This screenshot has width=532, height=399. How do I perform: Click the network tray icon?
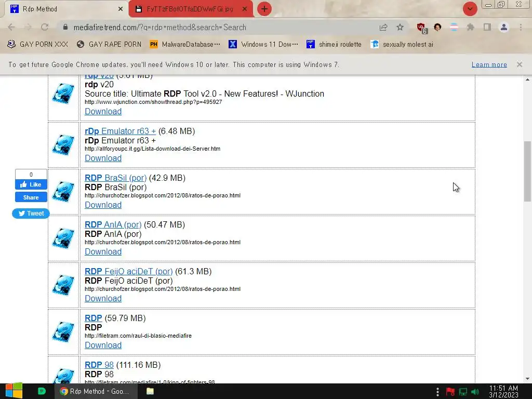(x=463, y=392)
